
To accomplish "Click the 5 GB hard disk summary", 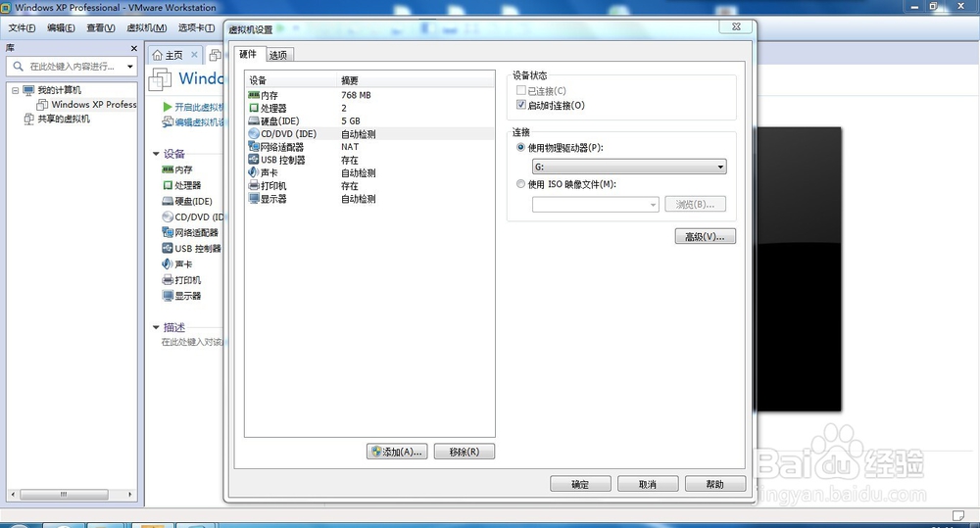I will pos(351,120).
